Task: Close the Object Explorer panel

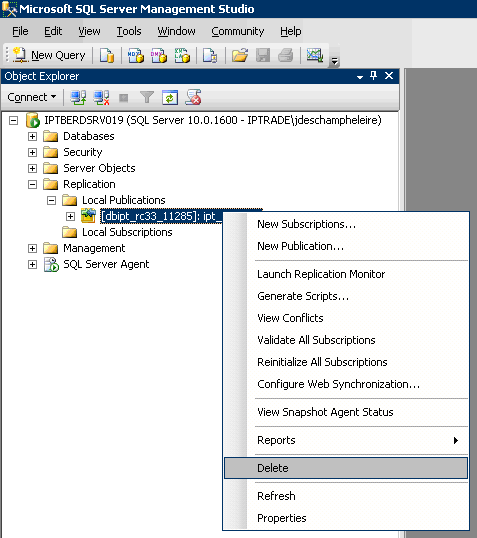Action: 389,75
